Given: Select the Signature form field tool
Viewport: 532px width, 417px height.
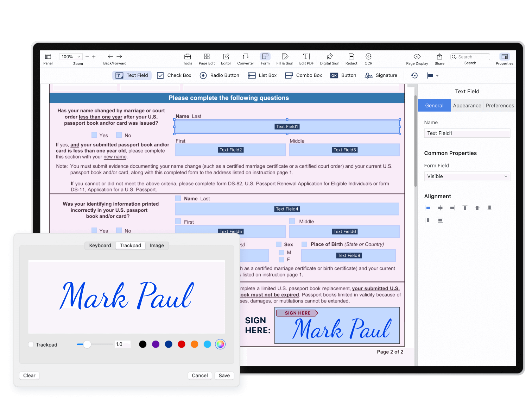Looking at the screenshot, I should (x=381, y=75).
